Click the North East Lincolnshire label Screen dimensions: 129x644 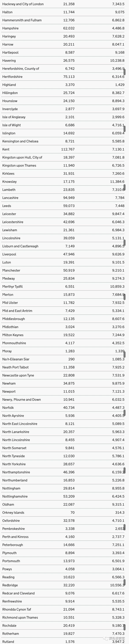(20, 424)
